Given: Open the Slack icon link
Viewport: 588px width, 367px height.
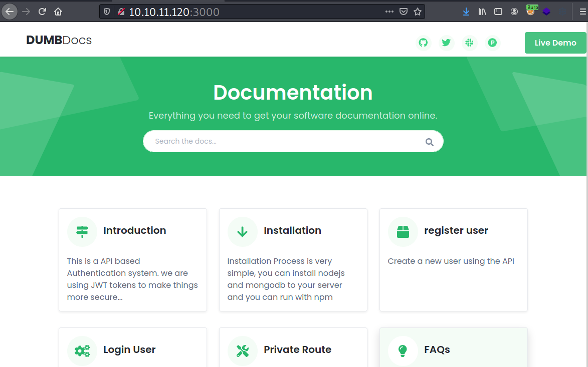Looking at the screenshot, I should point(470,43).
